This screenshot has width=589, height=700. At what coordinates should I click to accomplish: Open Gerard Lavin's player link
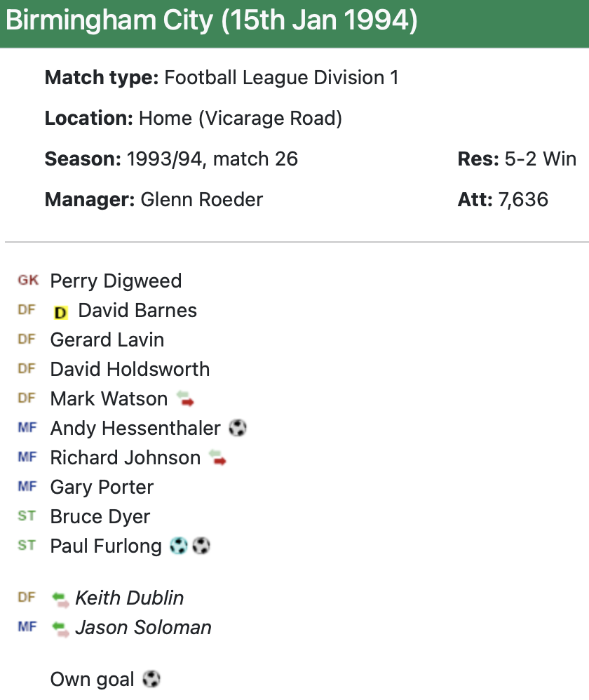coord(107,339)
